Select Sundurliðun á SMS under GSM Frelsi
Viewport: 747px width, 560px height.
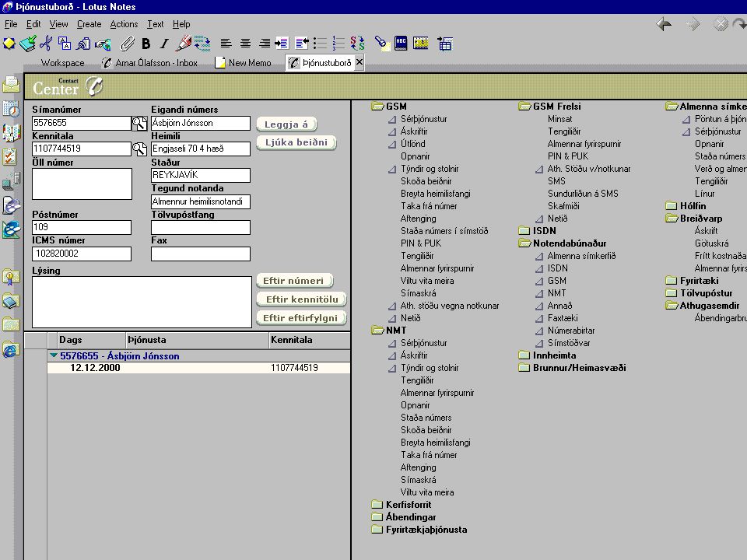pyautogui.click(x=583, y=194)
